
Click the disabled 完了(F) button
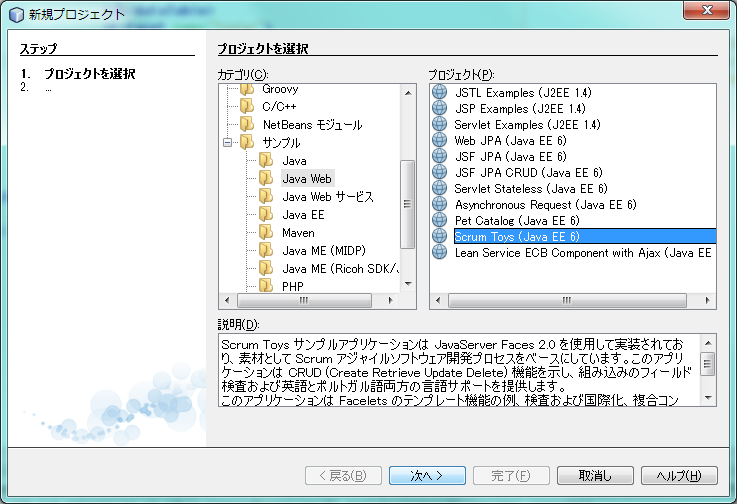point(511,475)
